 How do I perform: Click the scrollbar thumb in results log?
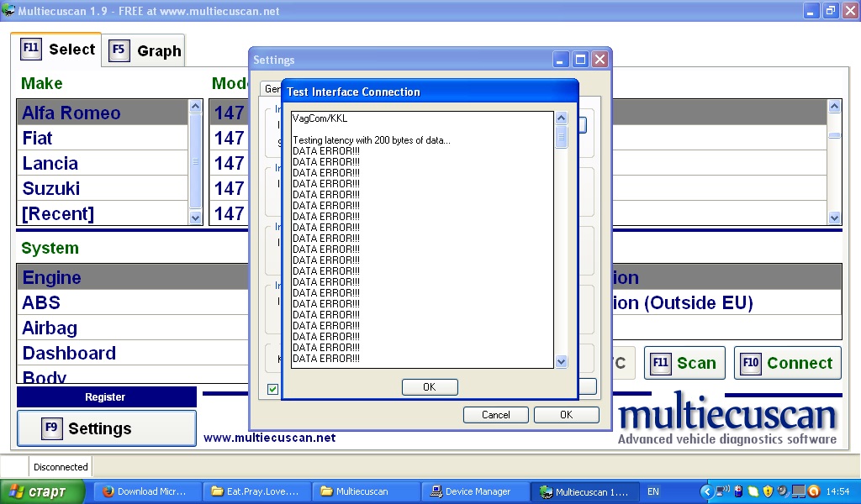coord(561,136)
